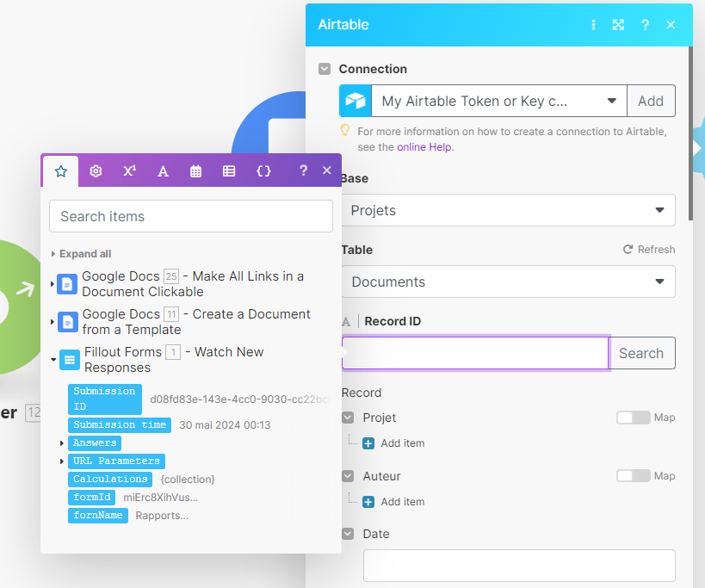Expand the URL Parameters collection
This screenshot has width=705, height=588.
point(62,461)
